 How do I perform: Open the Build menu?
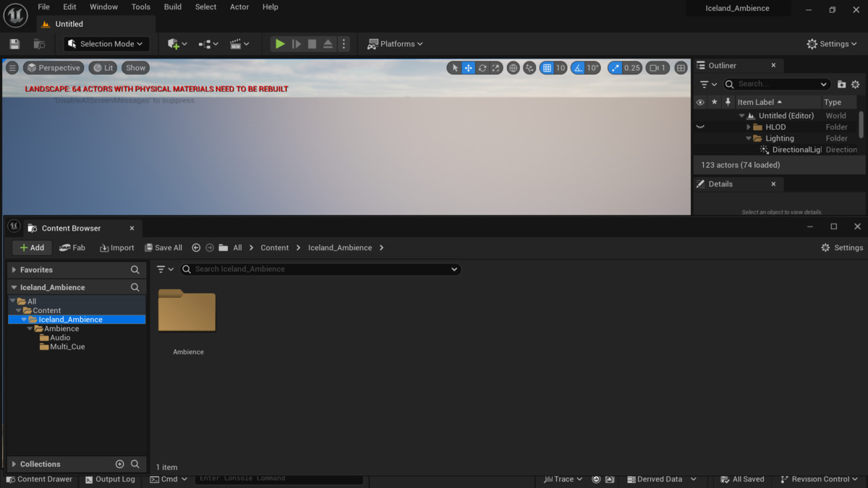point(173,7)
